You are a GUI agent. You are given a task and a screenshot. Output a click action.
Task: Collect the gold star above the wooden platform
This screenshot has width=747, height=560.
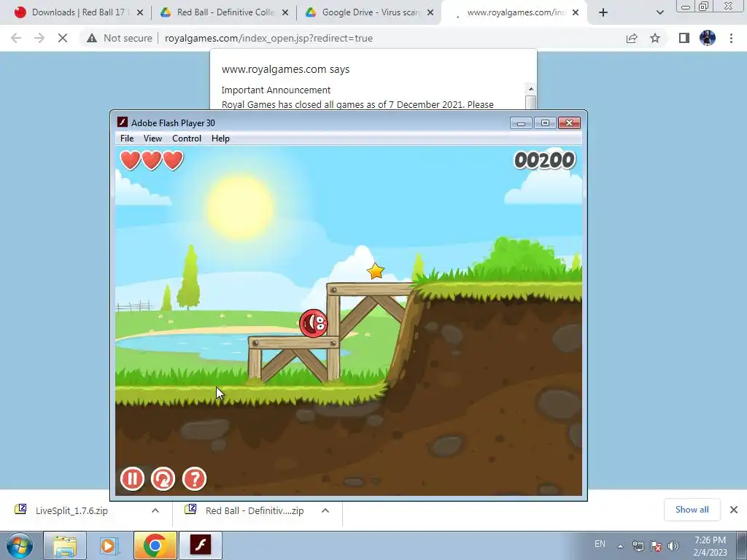(x=376, y=271)
